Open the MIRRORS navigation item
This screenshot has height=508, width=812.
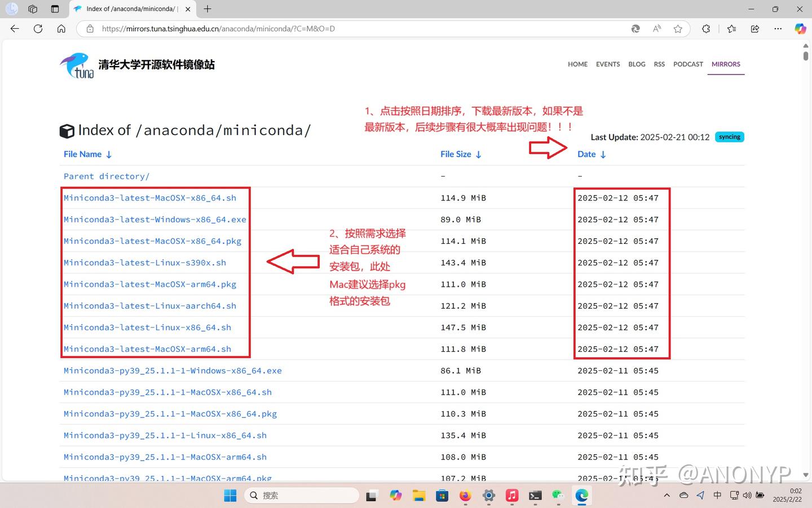click(726, 64)
